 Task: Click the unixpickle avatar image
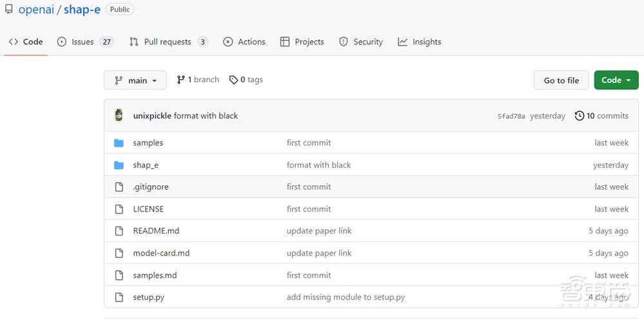tap(118, 116)
